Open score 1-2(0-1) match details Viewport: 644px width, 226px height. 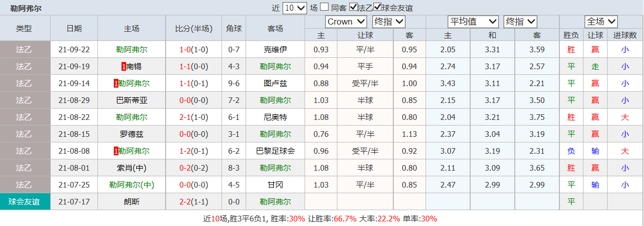click(x=194, y=151)
